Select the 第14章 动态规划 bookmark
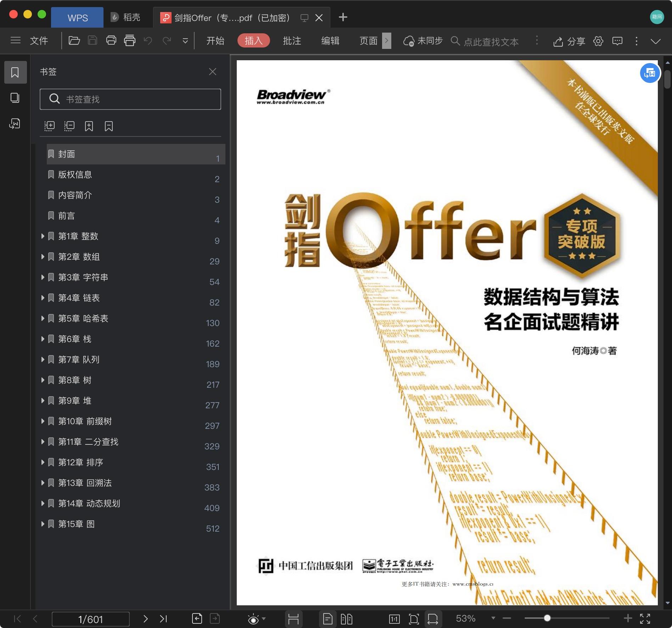The width and height of the screenshot is (672, 628). (x=136, y=504)
